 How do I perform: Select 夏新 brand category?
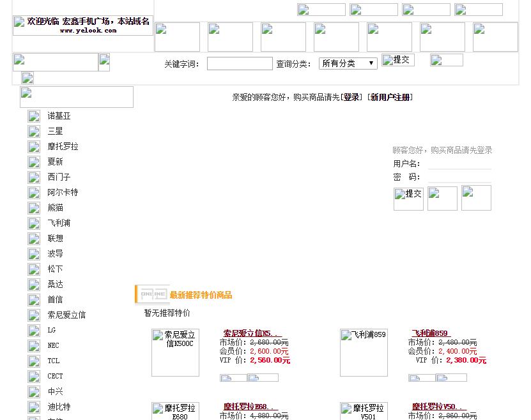click(55, 161)
